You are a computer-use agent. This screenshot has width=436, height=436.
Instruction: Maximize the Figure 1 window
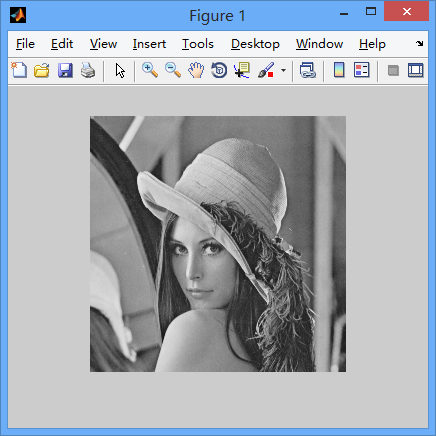tap(371, 12)
